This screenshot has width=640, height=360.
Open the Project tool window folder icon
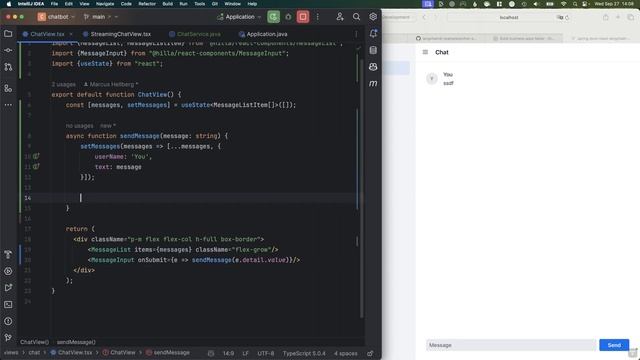(8, 34)
